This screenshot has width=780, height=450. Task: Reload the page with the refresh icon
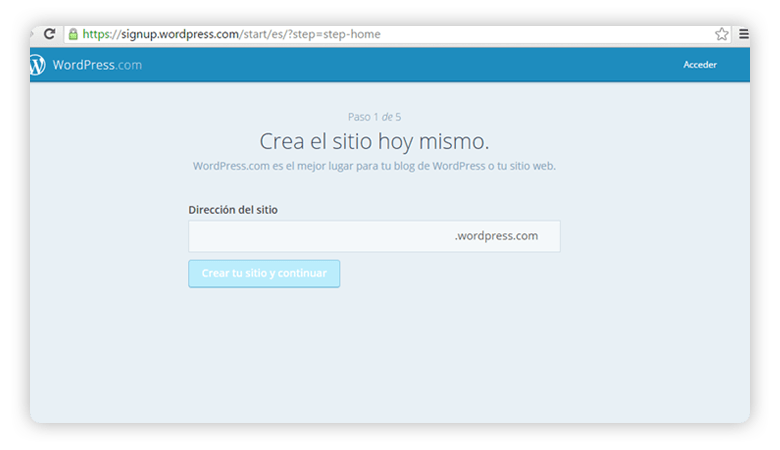tap(49, 34)
